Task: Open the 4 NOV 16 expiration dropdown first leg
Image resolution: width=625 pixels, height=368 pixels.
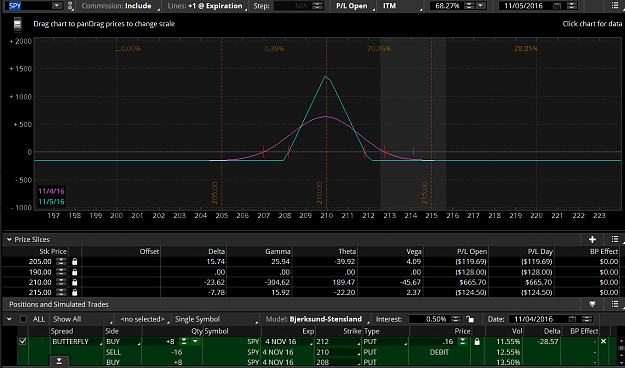Action: coord(287,342)
